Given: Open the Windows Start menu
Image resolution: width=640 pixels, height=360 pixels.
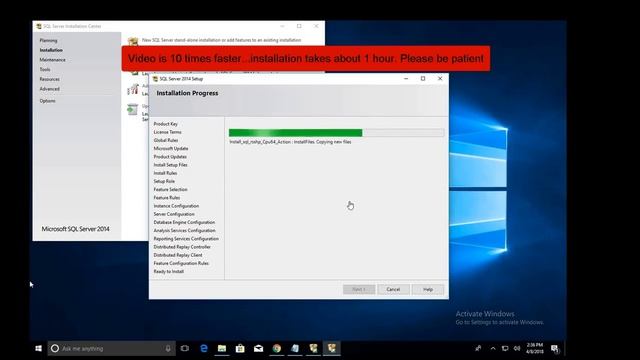Looking at the screenshot, I should pos(38,348).
